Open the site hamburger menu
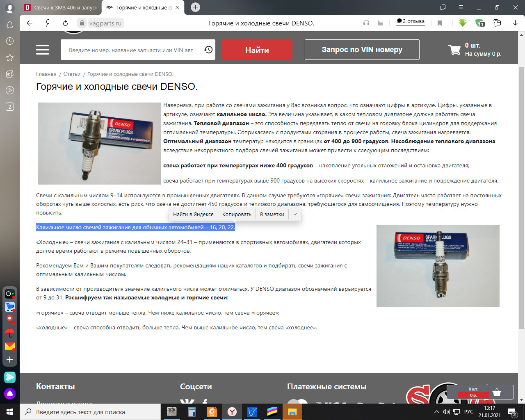Viewport: 525px width, 420px height. 43,50
